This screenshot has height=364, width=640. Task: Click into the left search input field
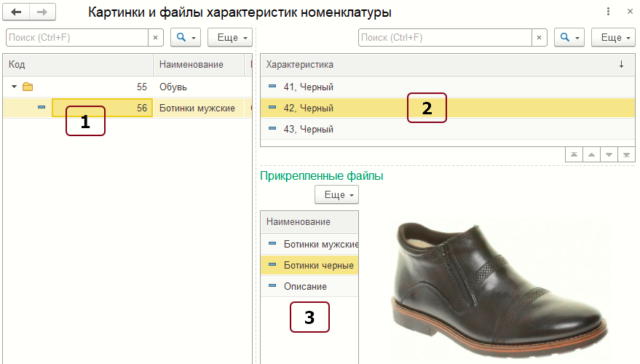(x=76, y=37)
